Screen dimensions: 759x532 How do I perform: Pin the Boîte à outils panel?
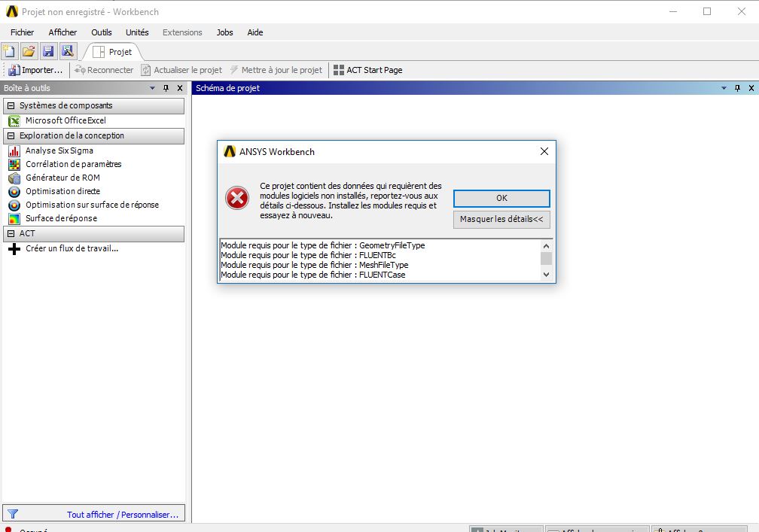pos(166,88)
